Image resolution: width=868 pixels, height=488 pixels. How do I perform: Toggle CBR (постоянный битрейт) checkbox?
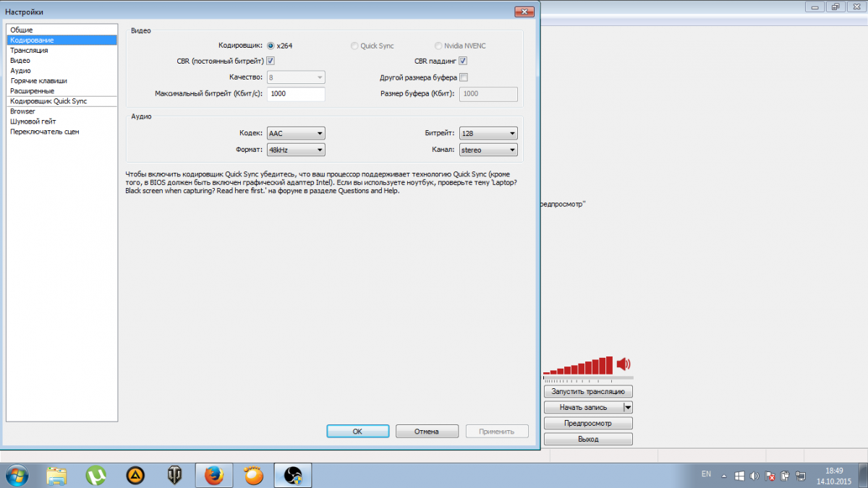tap(271, 61)
